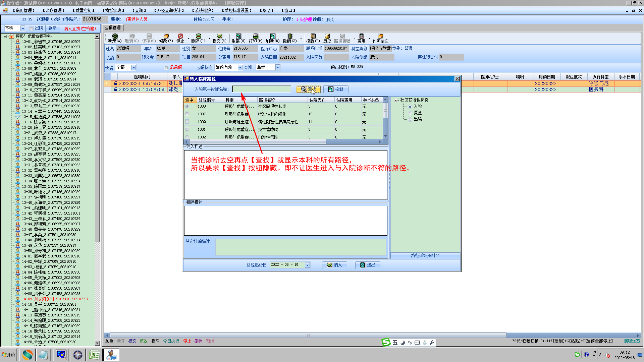Click the 模版 template icon
Screen dimensions: 644x362
(313, 36)
